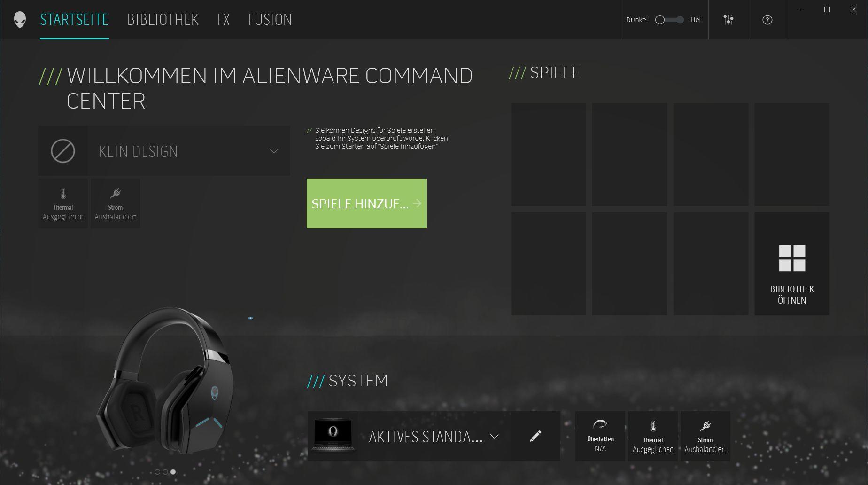The height and width of the screenshot is (485, 868).
Task: Expand the Aktives Standa... design dropdown
Action: click(494, 437)
